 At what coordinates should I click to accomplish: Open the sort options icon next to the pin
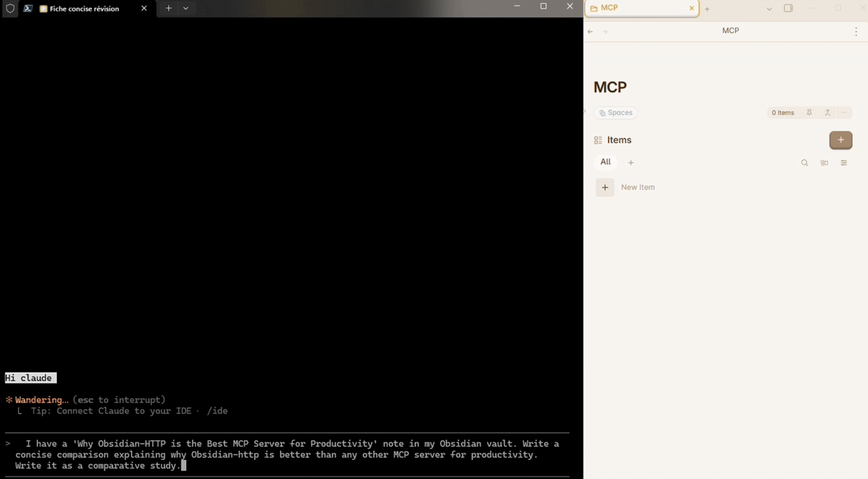827,113
